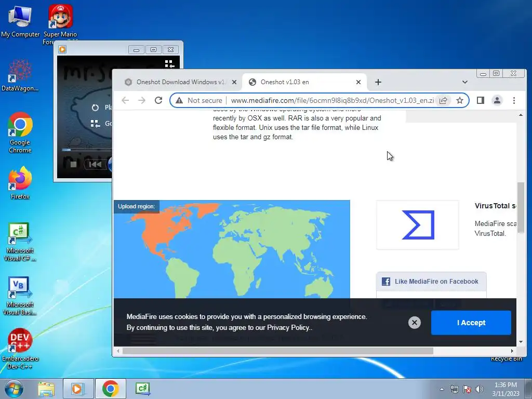Launch Embarcadero Dev-C++ desktop shortcut
The width and height of the screenshot is (532, 399).
coord(20,349)
